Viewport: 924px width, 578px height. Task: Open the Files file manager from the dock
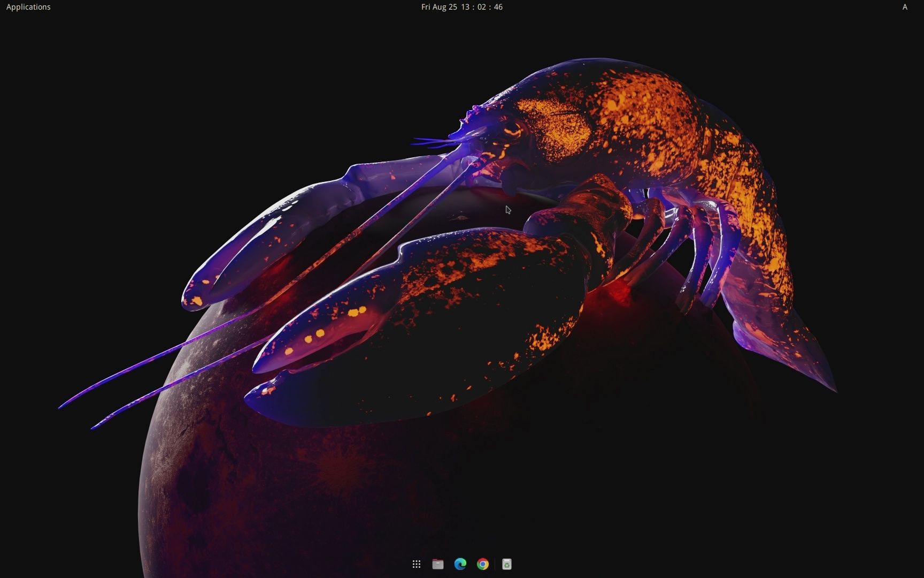click(x=438, y=564)
